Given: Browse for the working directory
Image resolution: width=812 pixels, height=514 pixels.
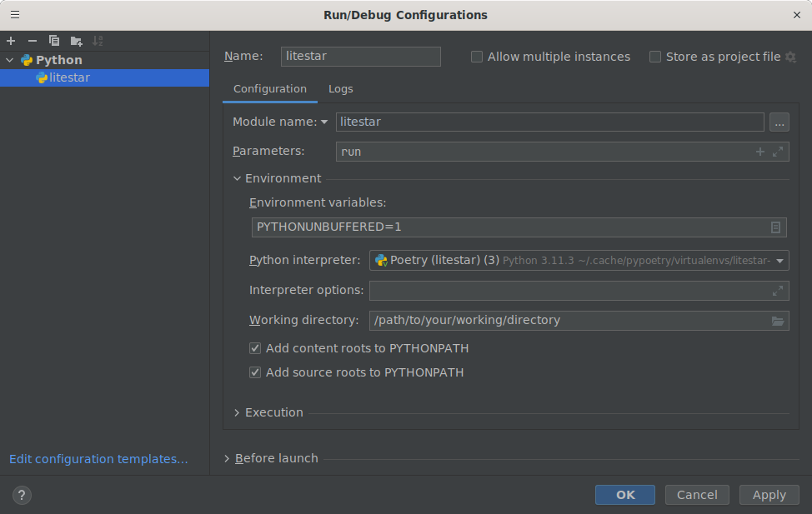Looking at the screenshot, I should [778, 320].
